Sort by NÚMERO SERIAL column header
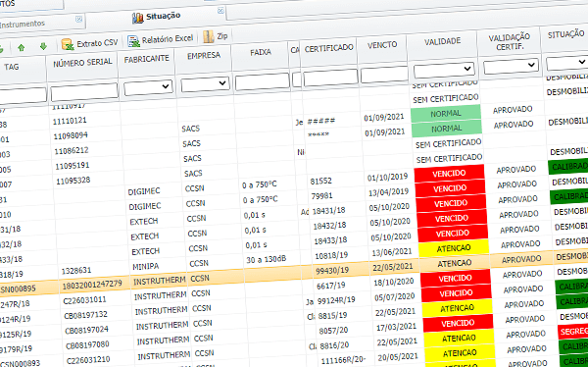 coord(82,63)
